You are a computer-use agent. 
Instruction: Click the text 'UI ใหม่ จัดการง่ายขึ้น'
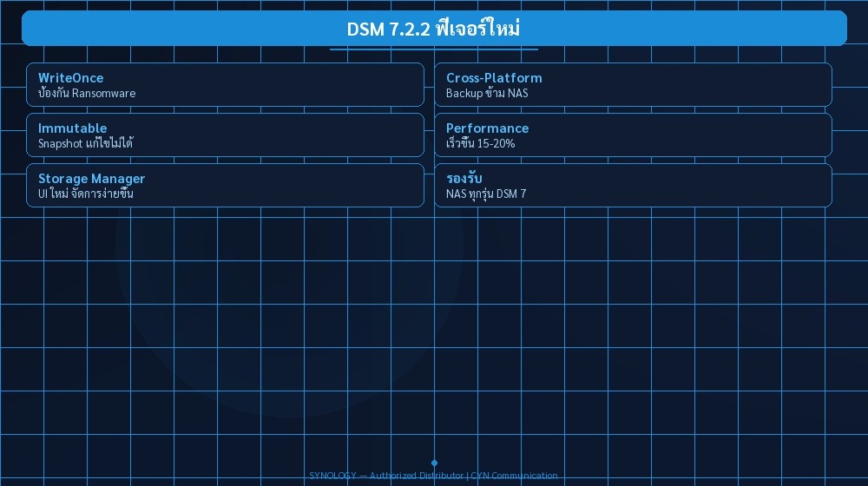(86, 194)
